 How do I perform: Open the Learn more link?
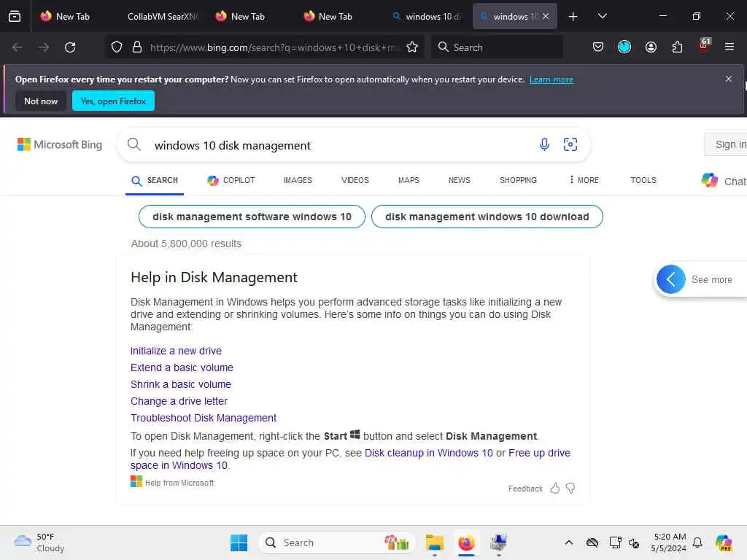tap(551, 79)
